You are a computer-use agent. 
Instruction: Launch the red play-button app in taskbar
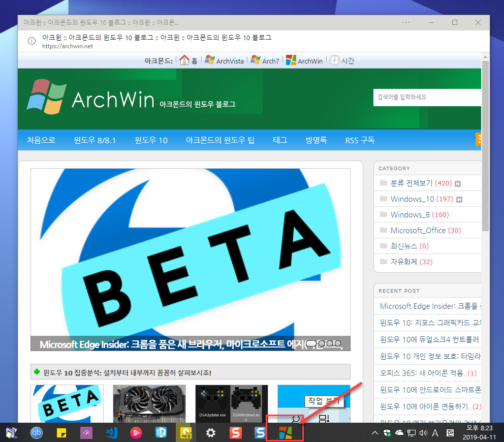pyautogui.click(x=136, y=433)
